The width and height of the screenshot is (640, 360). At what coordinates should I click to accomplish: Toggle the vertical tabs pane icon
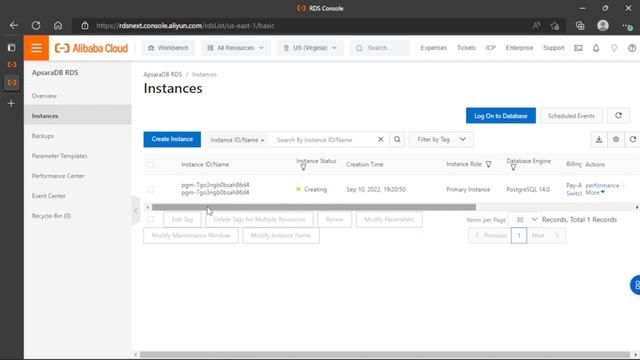click(x=11, y=48)
